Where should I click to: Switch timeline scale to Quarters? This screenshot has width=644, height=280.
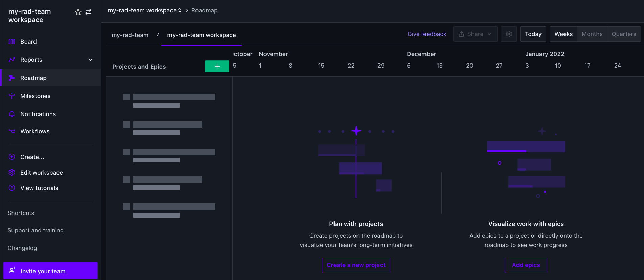click(x=624, y=34)
